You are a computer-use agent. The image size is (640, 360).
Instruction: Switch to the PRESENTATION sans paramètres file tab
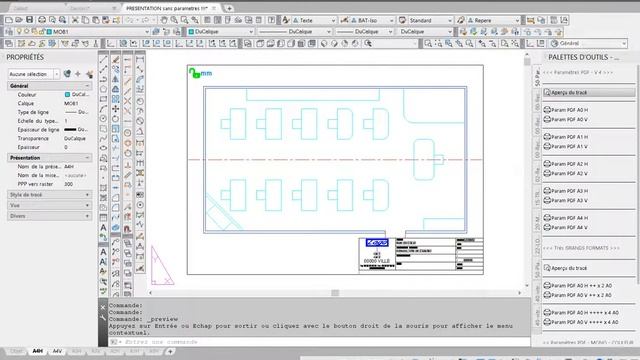pos(167,8)
